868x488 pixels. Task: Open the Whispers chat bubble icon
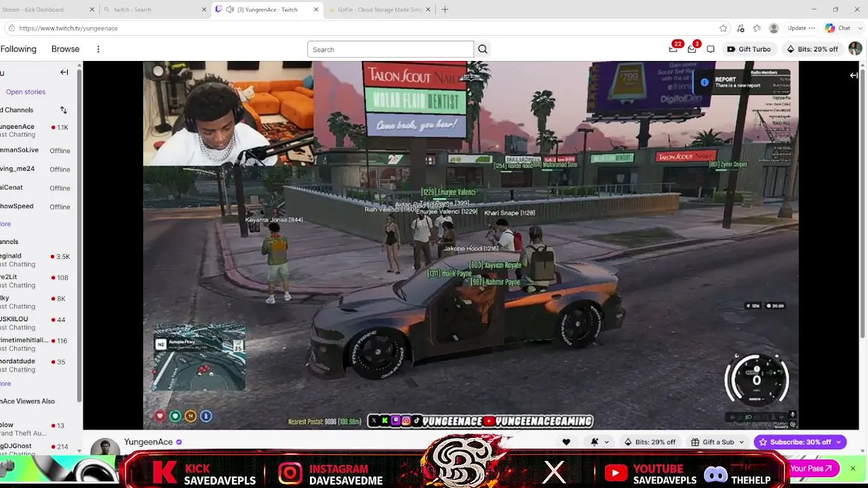pyautogui.click(x=711, y=49)
